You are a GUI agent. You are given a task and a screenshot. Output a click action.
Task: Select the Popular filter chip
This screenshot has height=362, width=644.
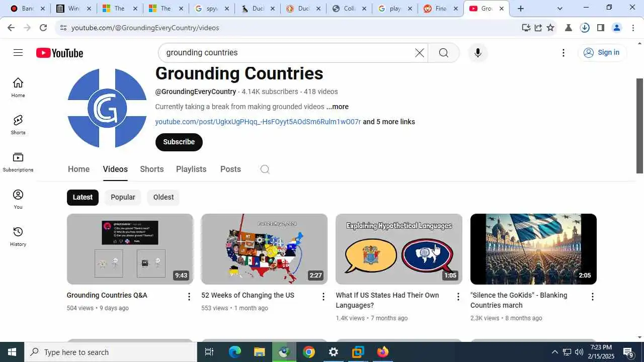coord(123,197)
